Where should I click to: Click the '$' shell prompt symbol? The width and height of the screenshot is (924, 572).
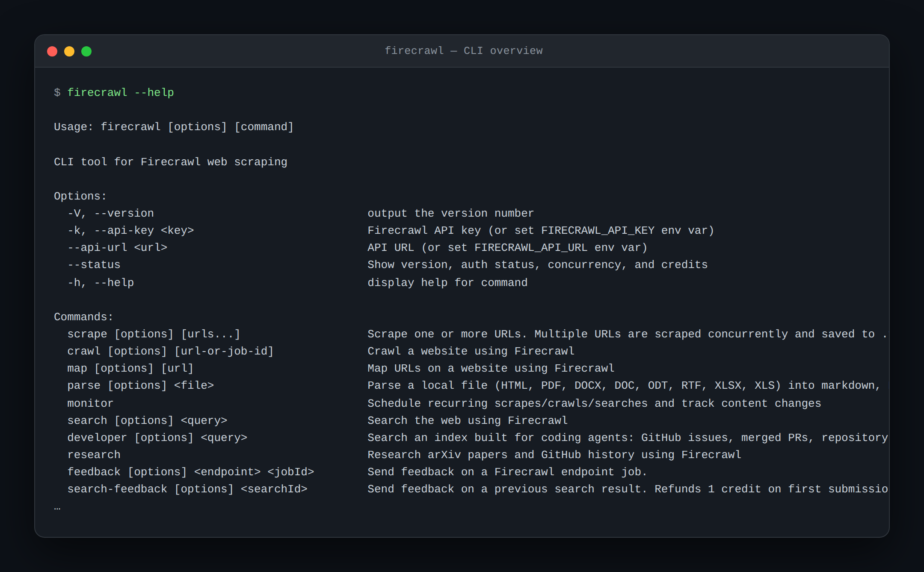pyautogui.click(x=57, y=92)
